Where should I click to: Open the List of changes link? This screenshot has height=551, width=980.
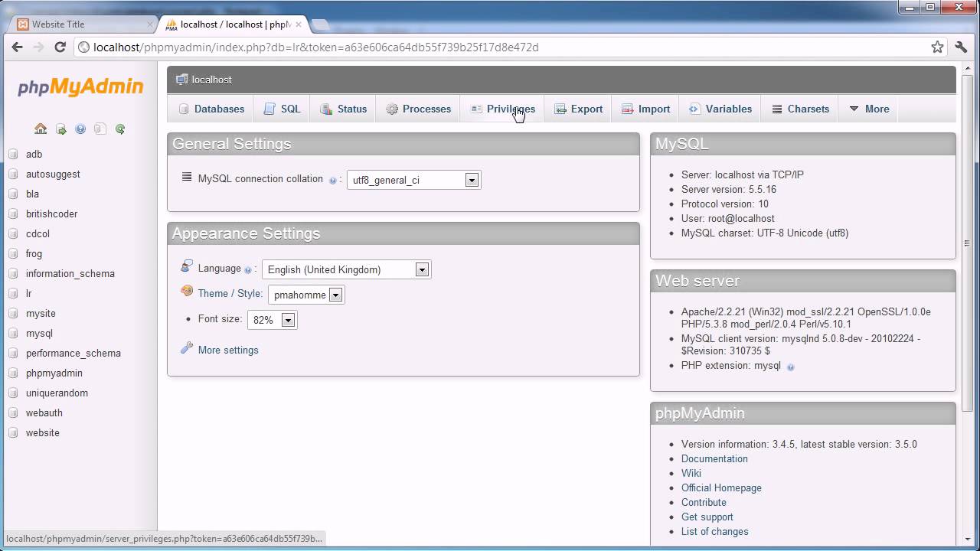click(x=715, y=531)
